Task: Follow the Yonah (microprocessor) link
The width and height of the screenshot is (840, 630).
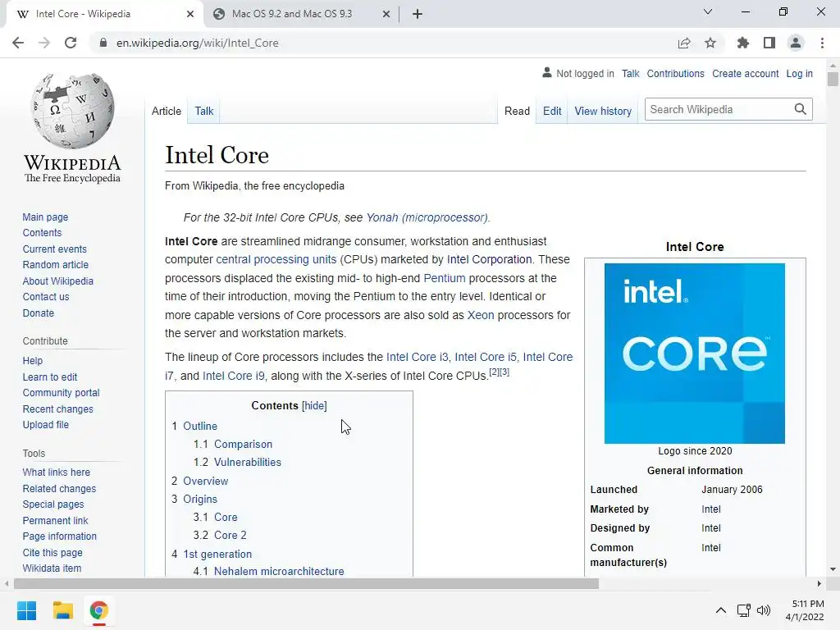Action: click(427, 217)
